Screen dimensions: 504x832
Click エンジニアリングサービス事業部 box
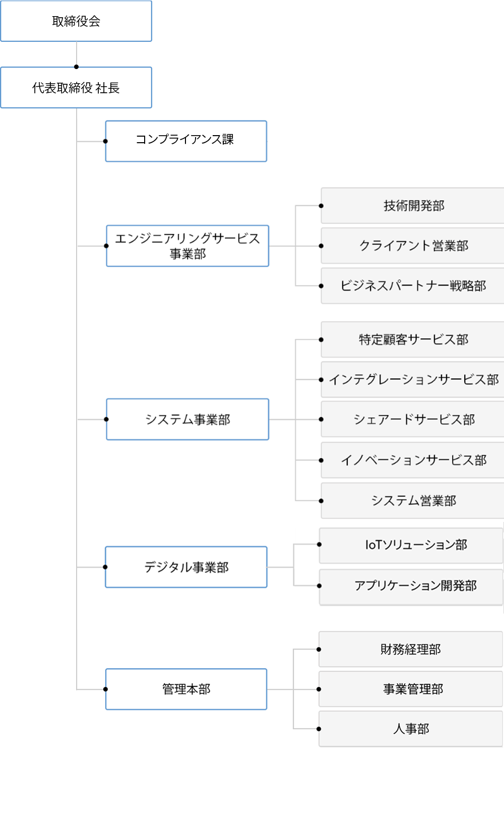click(x=187, y=246)
